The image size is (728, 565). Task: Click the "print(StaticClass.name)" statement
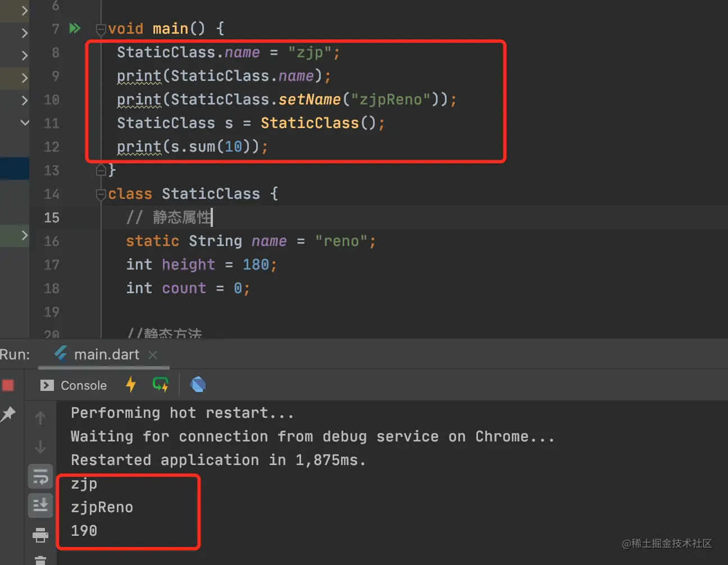click(x=224, y=76)
